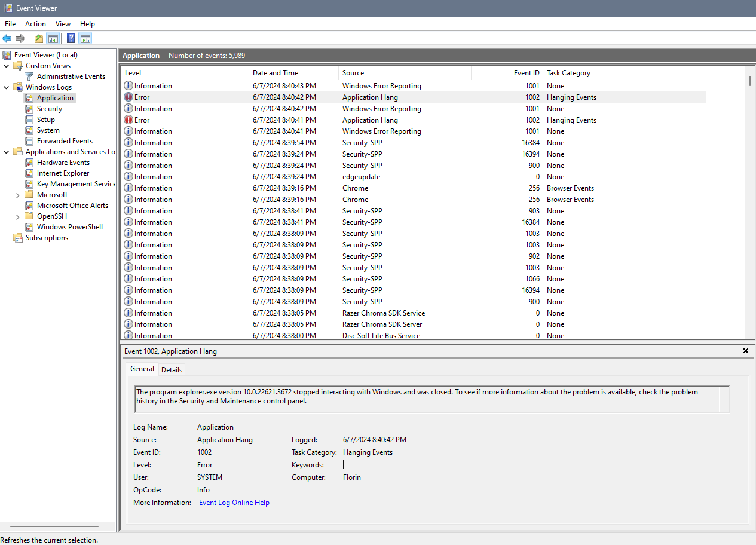Image resolution: width=756 pixels, height=545 pixels.
Task: Expand the OpenSSH folder
Action: click(18, 216)
